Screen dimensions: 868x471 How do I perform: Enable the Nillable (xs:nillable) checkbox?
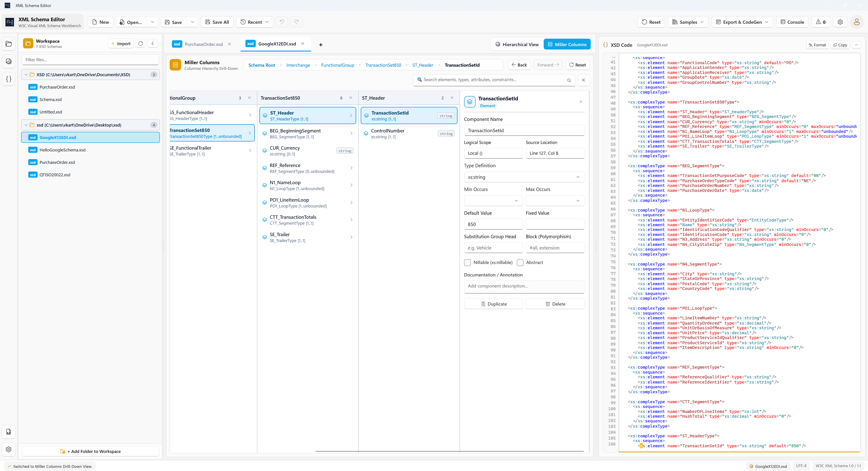tap(467, 263)
